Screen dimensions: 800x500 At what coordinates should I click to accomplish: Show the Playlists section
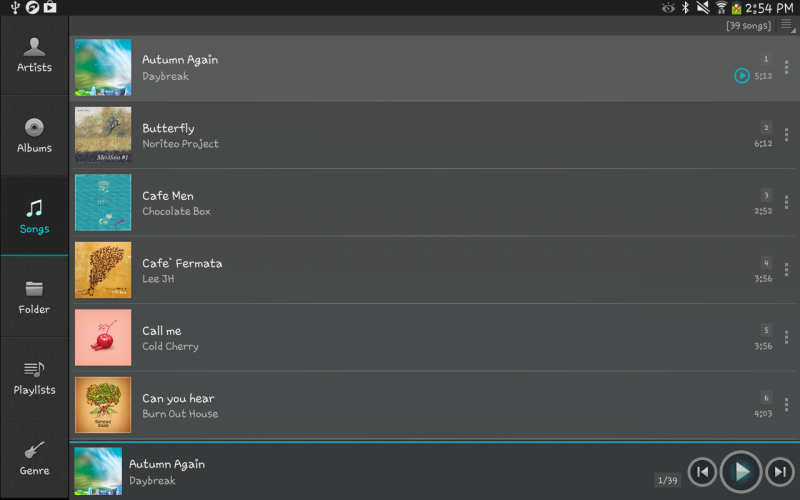coord(34,378)
